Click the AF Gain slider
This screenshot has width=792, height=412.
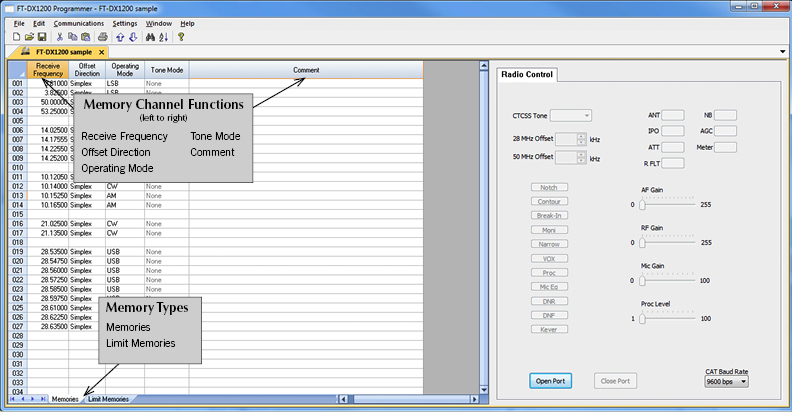click(x=668, y=204)
